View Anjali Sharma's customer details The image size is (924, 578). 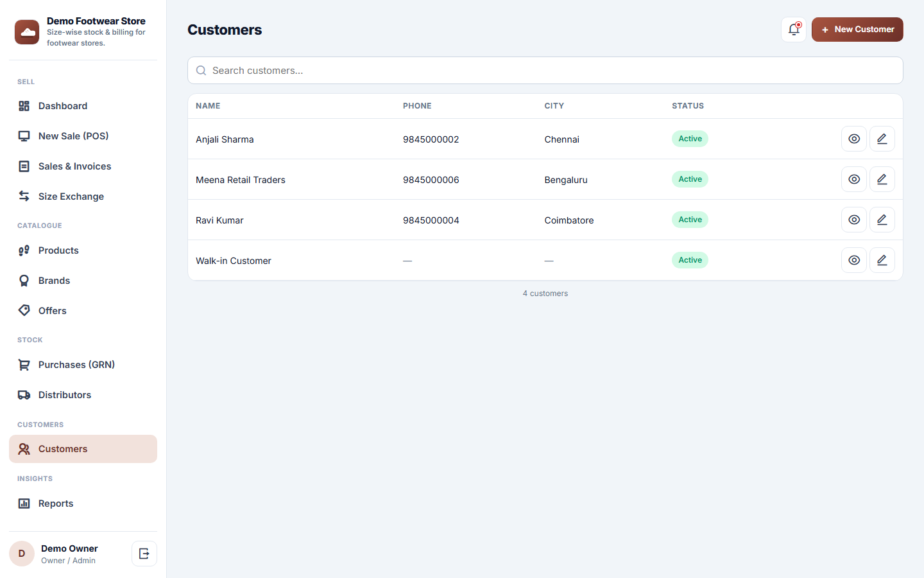(x=854, y=139)
